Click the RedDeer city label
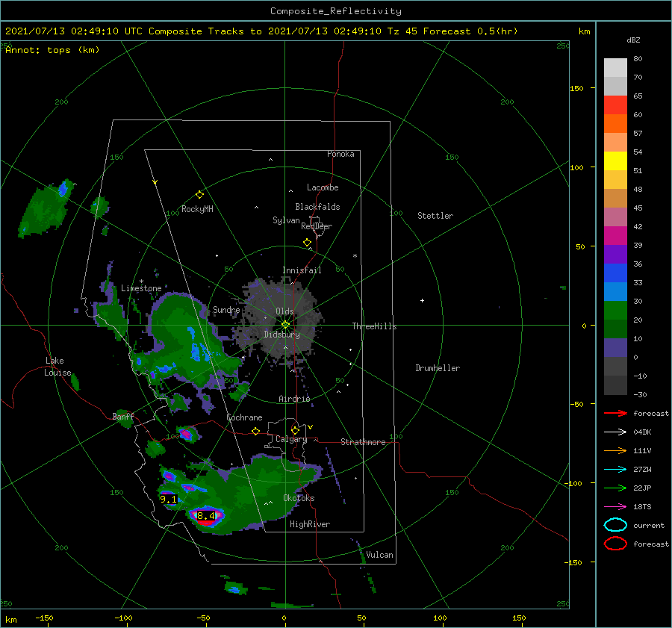 (x=317, y=226)
